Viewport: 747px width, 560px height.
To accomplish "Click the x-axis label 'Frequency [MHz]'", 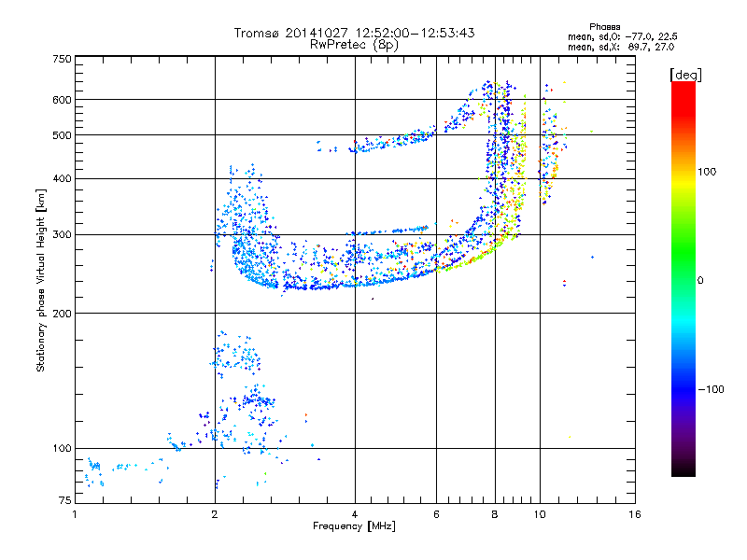I will (354, 526).
